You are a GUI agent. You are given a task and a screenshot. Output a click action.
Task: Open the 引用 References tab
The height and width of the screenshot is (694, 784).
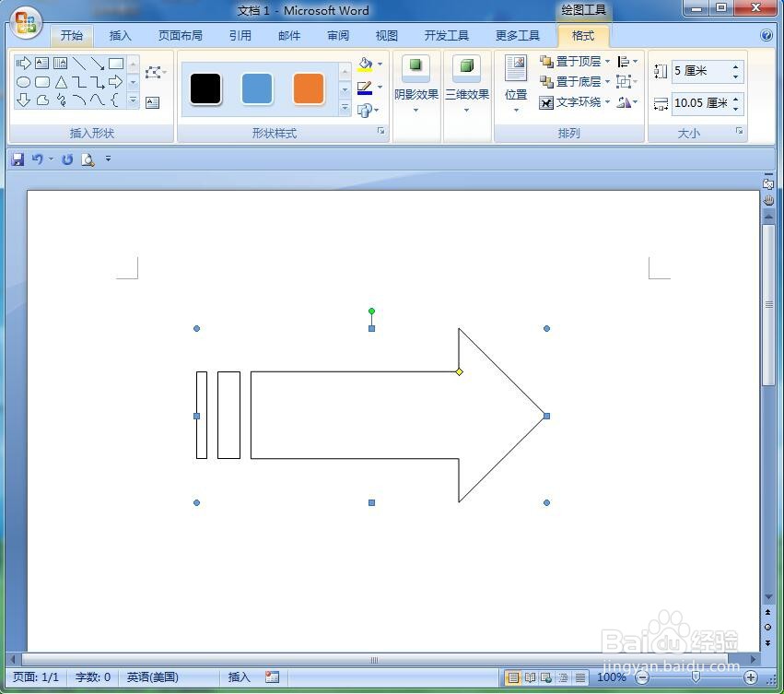point(240,36)
